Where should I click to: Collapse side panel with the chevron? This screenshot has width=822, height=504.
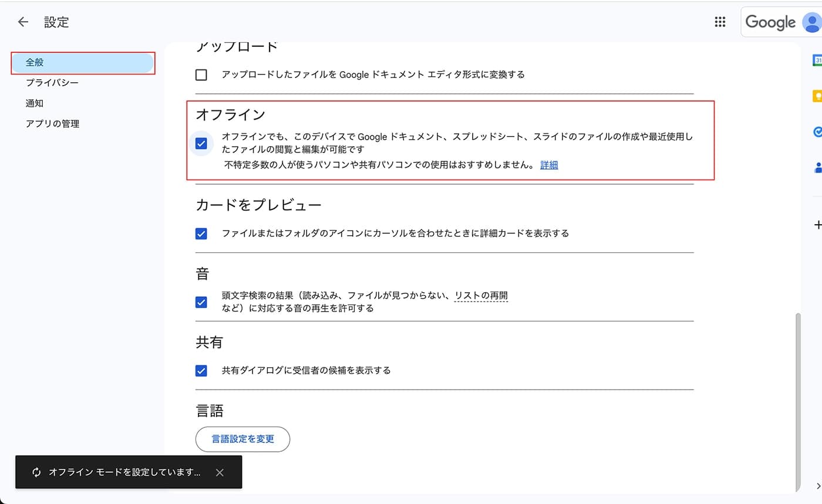pos(818,485)
